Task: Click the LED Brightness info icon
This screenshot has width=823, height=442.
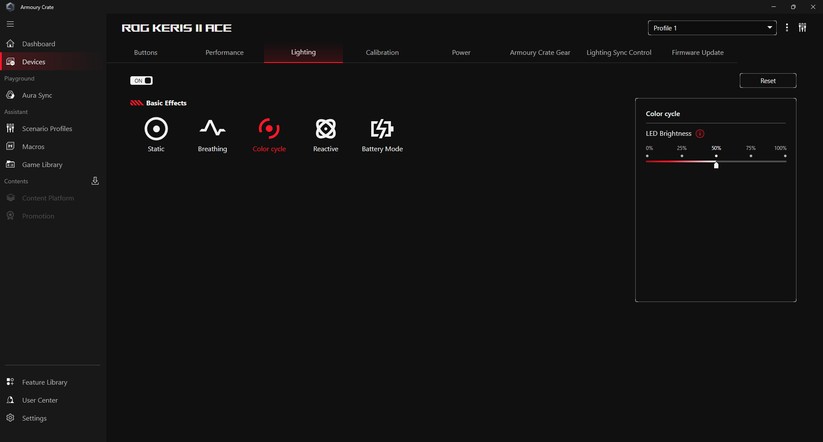Action: (700, 133)
